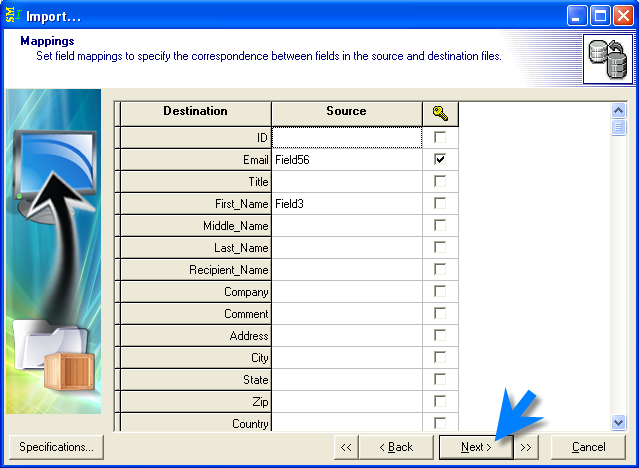Select the Source cell for Comment
The image size is (639, 468).
pos(347,313)
